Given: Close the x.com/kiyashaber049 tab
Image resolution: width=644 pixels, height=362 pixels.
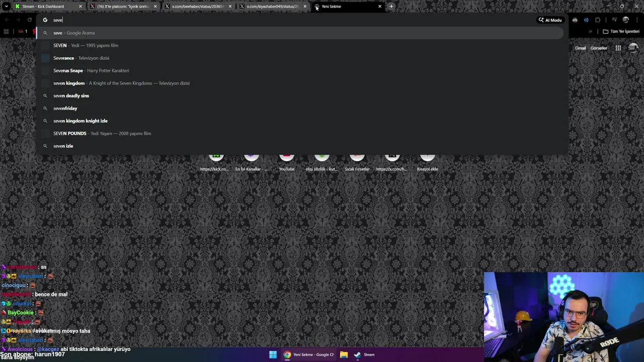Looking at the screenshot, I should coord(305,7).
